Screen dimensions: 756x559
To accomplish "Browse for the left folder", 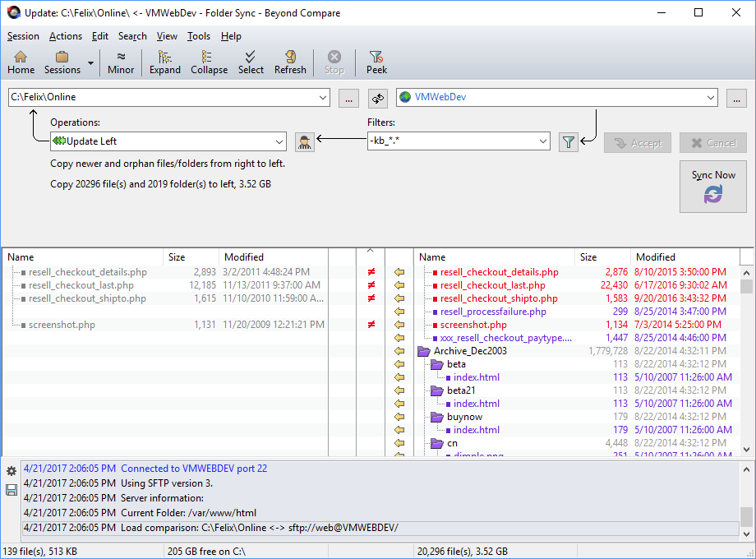I will click(x=348, y=98).
